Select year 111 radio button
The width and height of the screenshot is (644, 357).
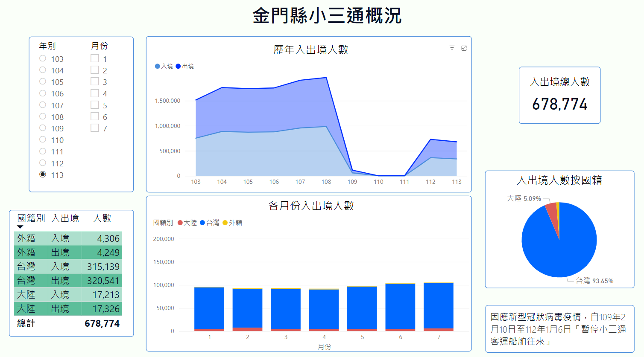(43, 151)
